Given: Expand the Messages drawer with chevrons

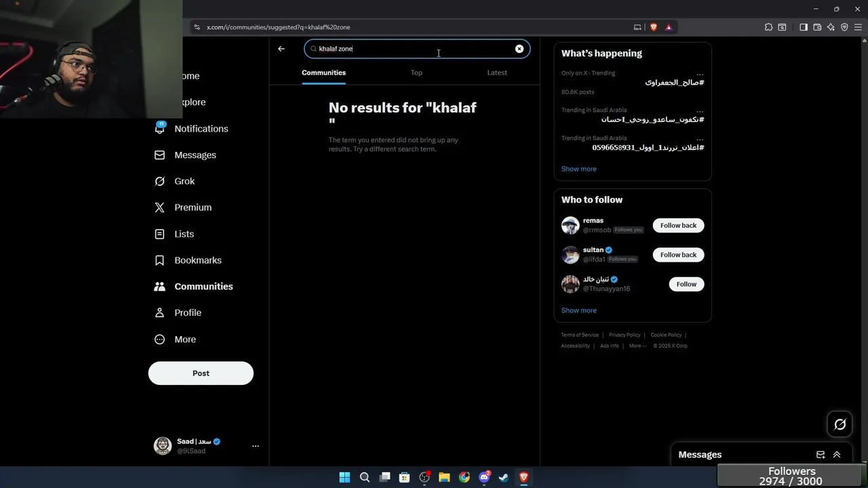Looking at the screenshot, I should (x=837, y=455).
